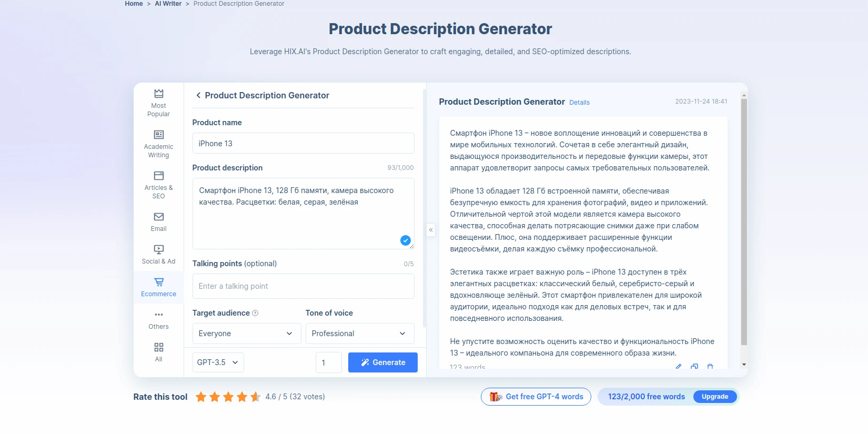This screenshot has width=868, height=434.
Task: Open the Academic Writing category
Action: [158, 144]
